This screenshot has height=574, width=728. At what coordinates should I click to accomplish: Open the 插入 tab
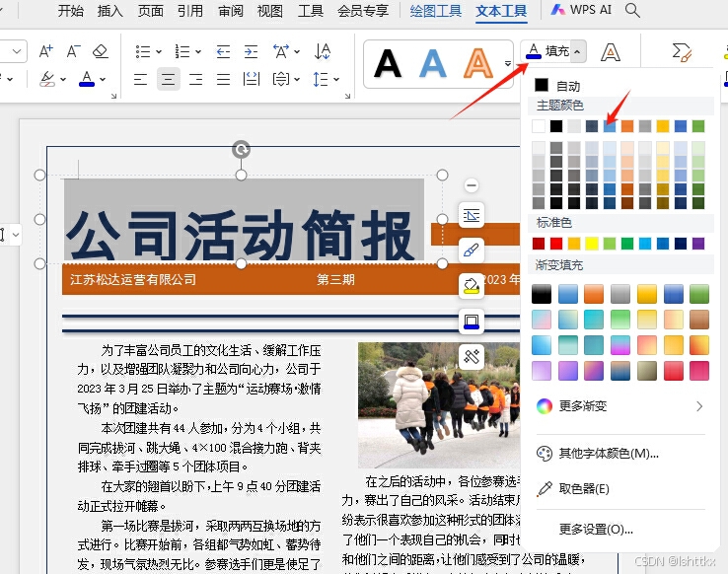pyautogui.click(x=110, y=10)
